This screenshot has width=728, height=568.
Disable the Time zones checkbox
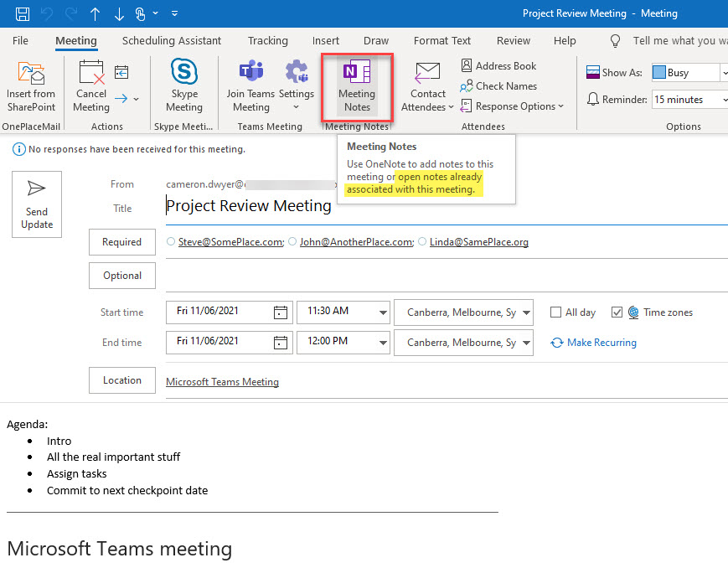[x=618, y=312]
